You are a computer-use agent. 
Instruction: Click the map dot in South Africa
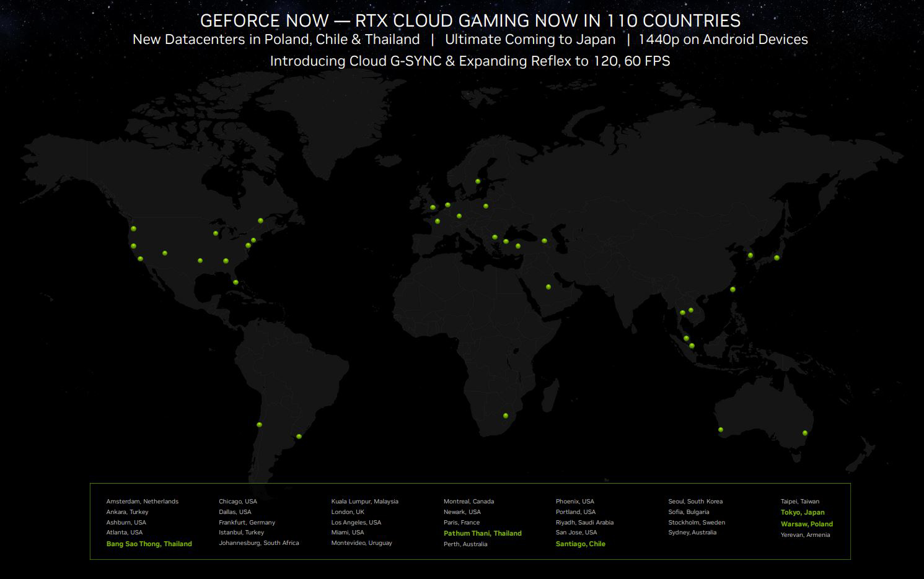pos(506,416)
